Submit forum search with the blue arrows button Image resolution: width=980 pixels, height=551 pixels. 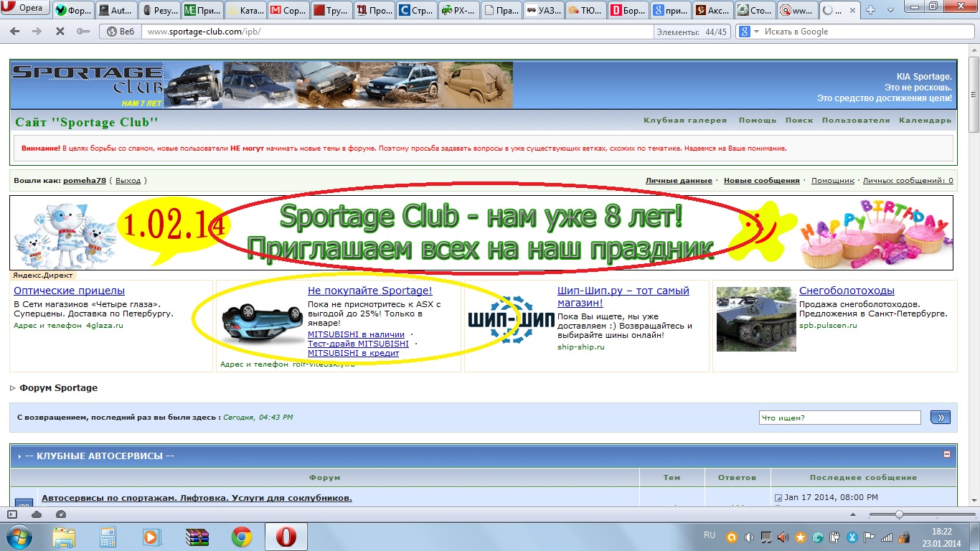[x=940, y=418]
